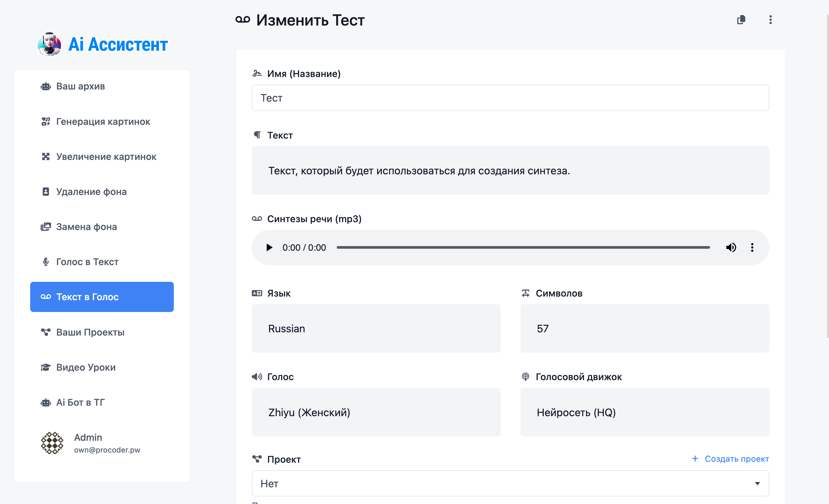Go to Генерация картинок
The height and width of the screenshot is (504, 829).
tap(103, 121)
